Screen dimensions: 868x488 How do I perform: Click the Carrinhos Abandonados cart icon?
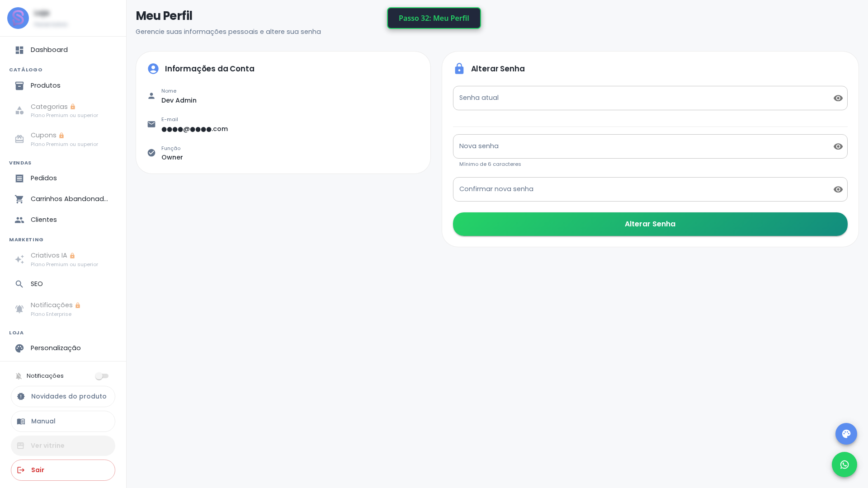pos(19,199)
